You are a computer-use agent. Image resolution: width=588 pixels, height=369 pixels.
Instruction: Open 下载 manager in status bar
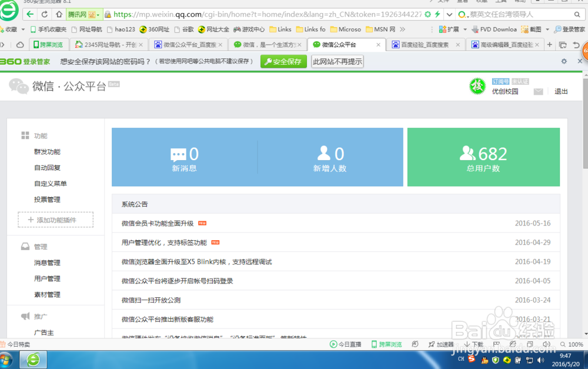(473, 344)
